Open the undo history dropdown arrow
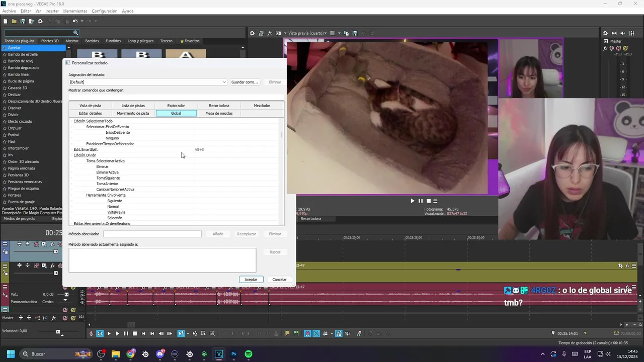This screenshot has width=644, height=362. click(82, 21)
